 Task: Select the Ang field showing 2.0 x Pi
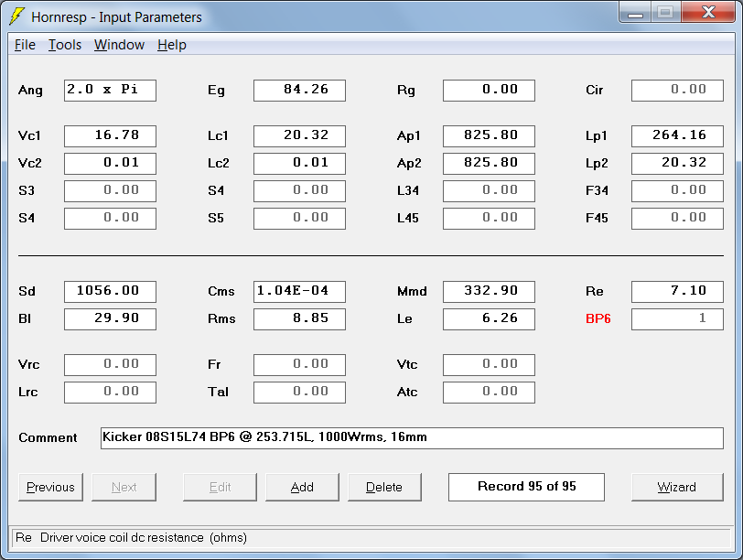click(110, 91)
